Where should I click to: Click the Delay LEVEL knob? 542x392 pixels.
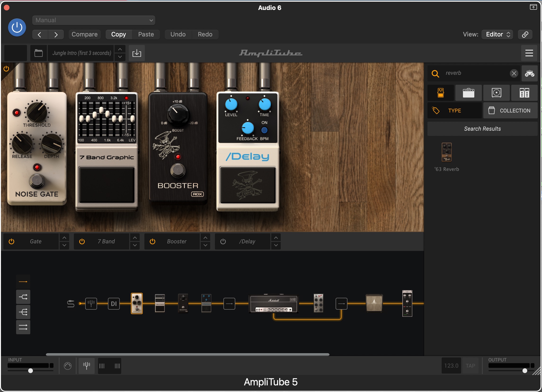(231, 104)
